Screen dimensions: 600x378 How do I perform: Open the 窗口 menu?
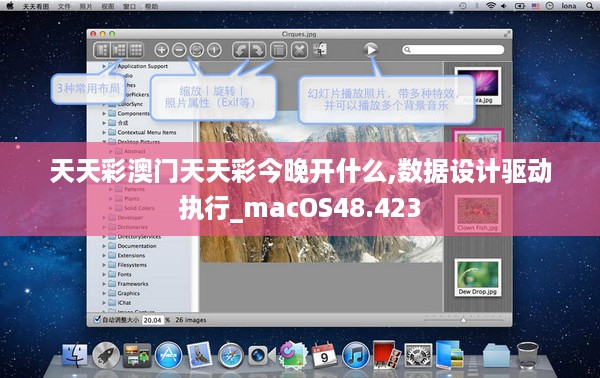click(129, 6)
